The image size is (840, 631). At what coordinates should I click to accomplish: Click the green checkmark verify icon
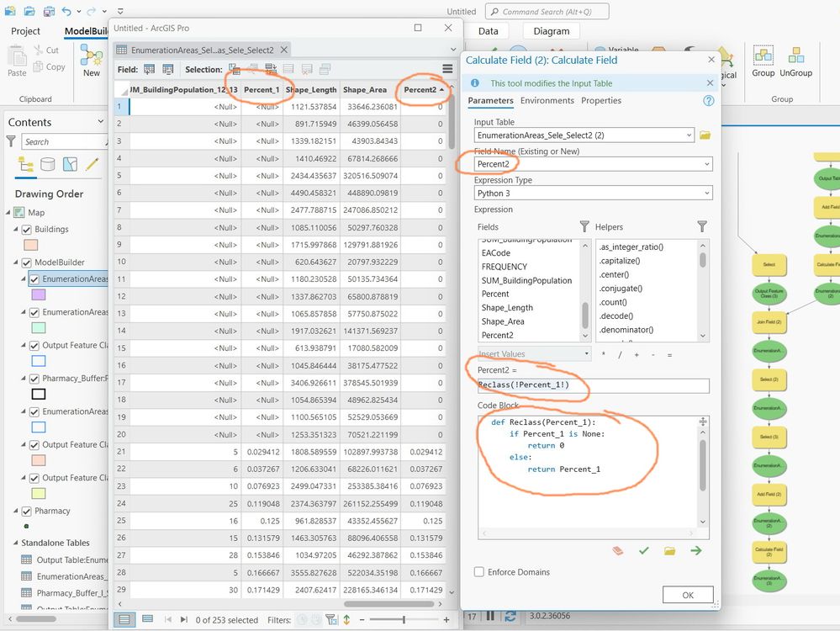point(644,550)
